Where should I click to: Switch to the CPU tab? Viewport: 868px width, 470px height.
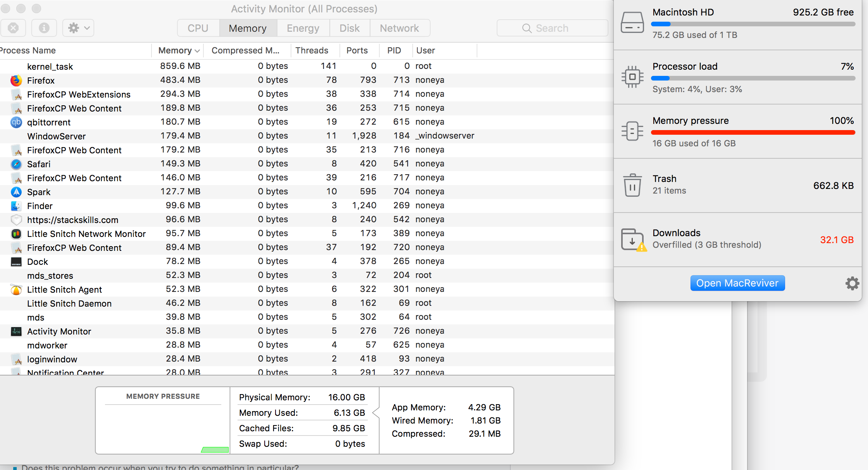pyautogui.click(x=198, y=28)
